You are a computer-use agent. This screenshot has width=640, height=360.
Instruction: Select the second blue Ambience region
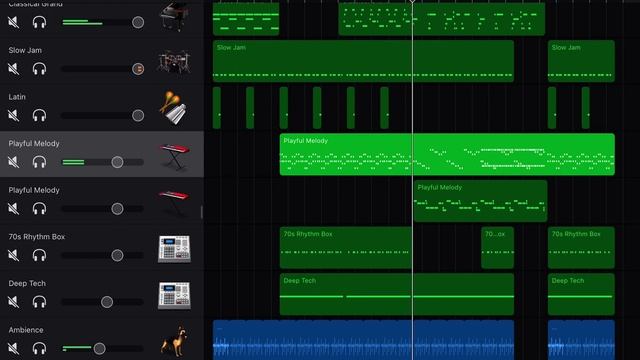point(581,340)
